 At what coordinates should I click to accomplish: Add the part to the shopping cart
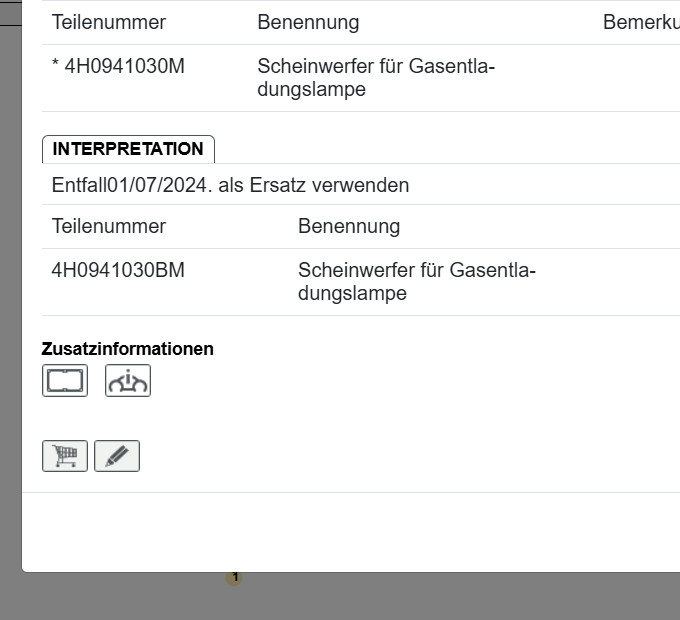click(x=65, y=456)
